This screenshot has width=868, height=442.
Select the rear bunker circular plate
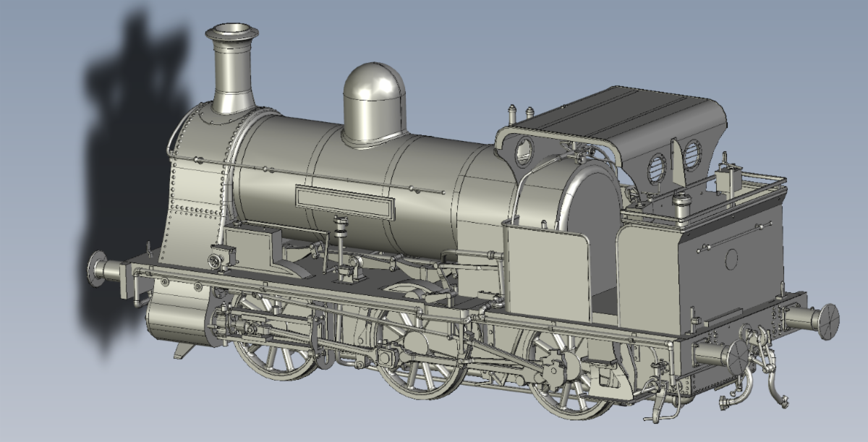733,257
